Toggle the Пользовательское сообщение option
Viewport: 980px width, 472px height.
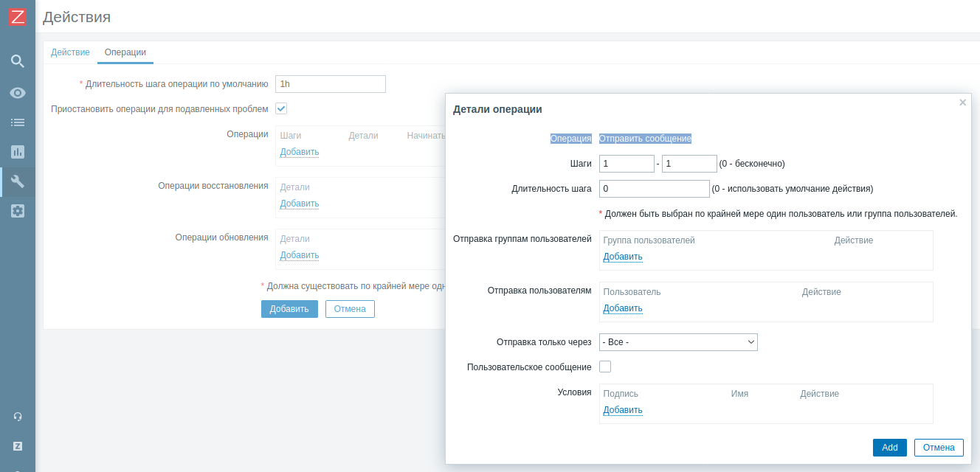[604, 366]
